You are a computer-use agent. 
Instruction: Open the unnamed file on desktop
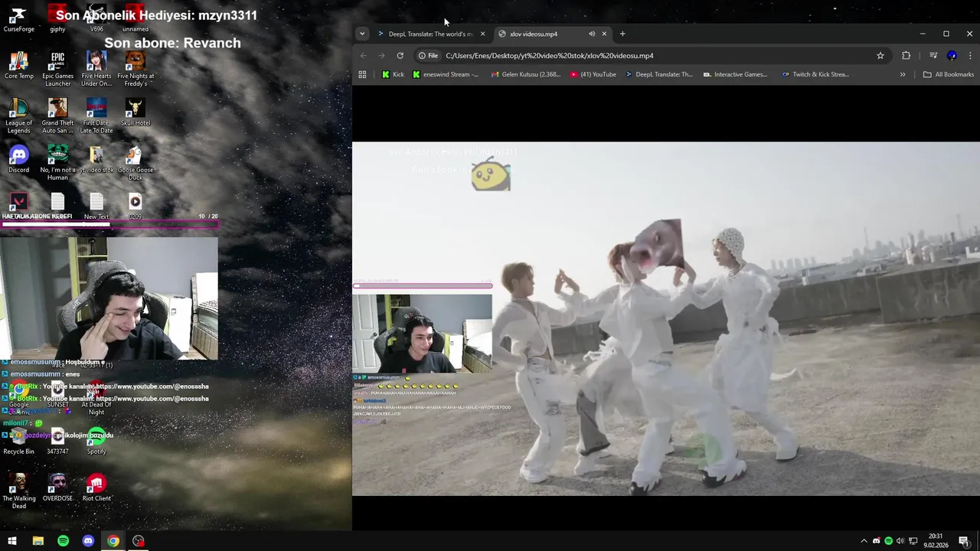[136, 19]
